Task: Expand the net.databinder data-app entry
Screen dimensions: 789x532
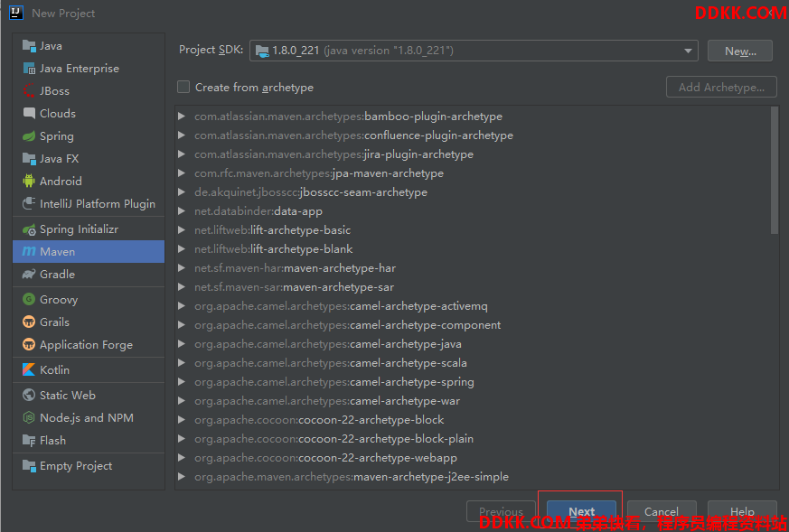Action: [182, 211]
